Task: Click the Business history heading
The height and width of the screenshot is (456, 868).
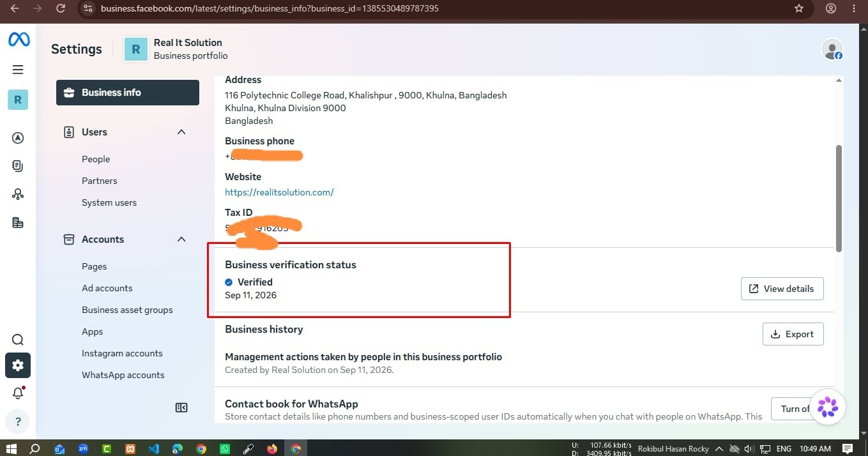Action: (264, 330)
